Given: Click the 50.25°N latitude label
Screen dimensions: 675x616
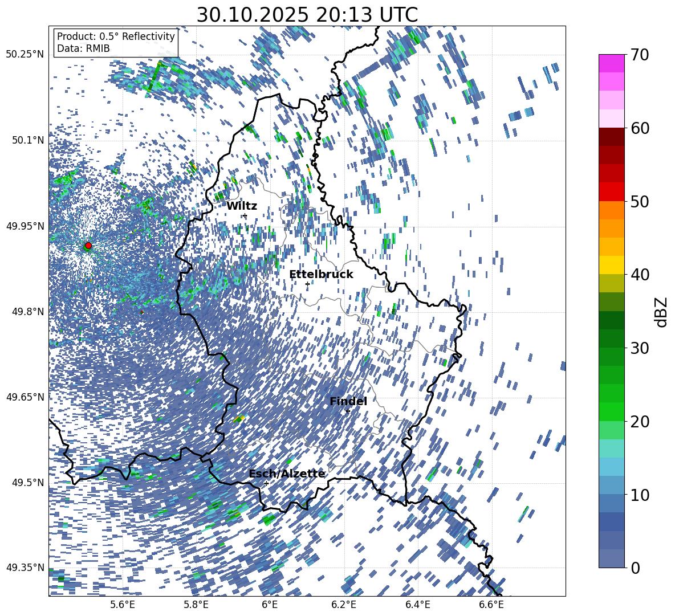Looking at the screenshot, I should 25,54.
